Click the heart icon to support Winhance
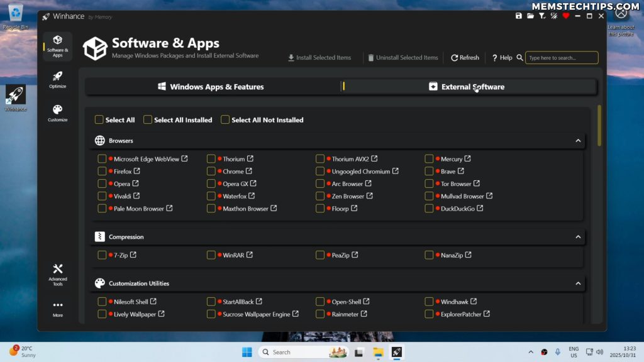The image size is (644, 362). click(566, 16)
